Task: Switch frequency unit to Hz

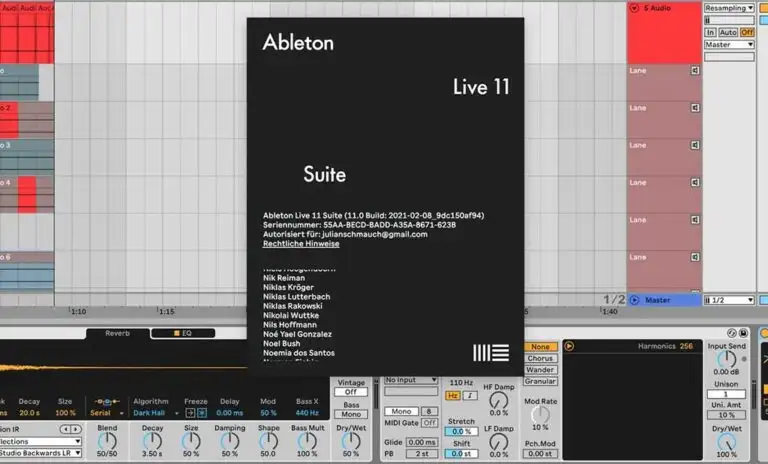Action: pos(452,395)
